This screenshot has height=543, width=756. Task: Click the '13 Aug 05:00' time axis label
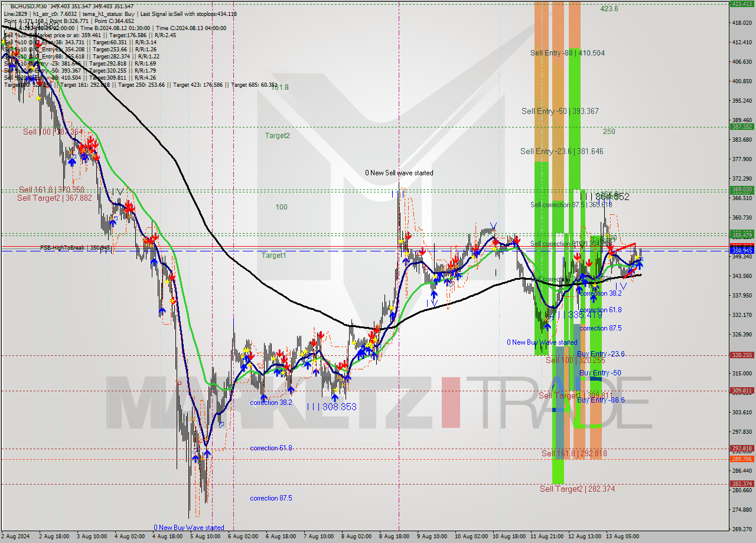pos(623,537)
